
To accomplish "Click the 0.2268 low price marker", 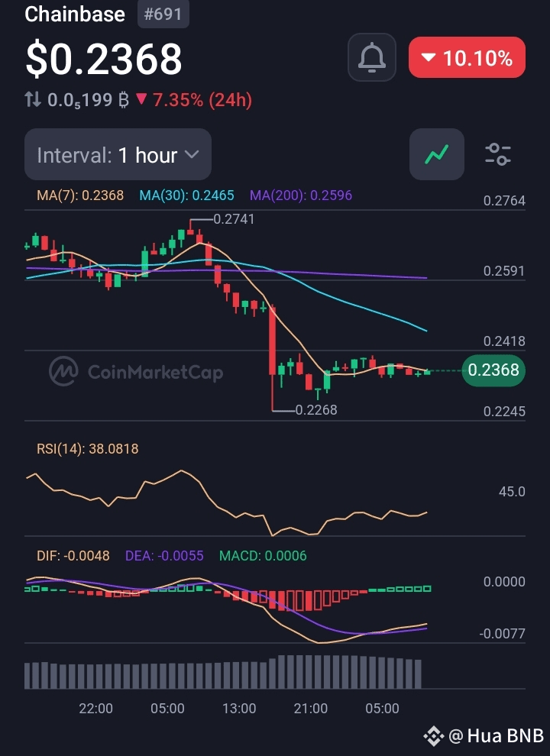I will [x=316, y=410].
